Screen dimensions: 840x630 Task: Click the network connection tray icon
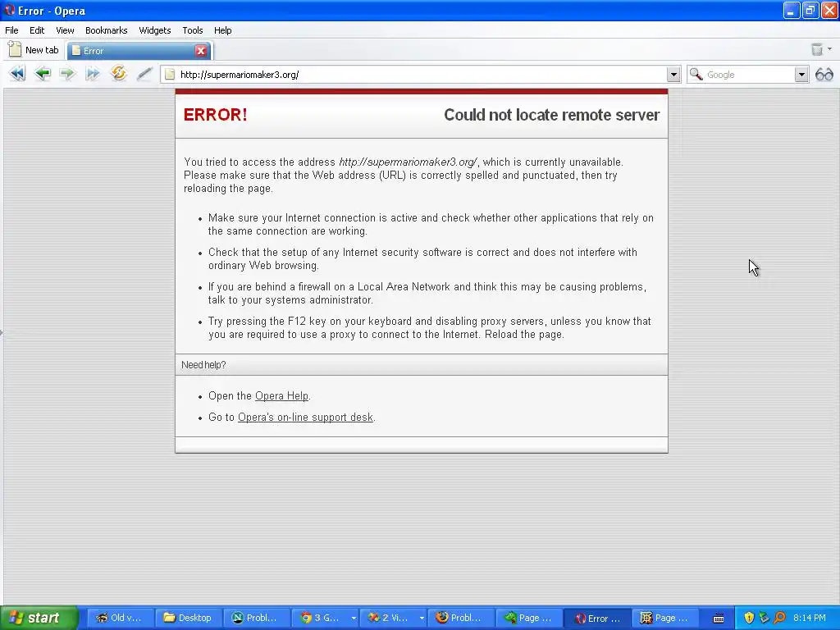pyautogui.click(x=764, y=618)
